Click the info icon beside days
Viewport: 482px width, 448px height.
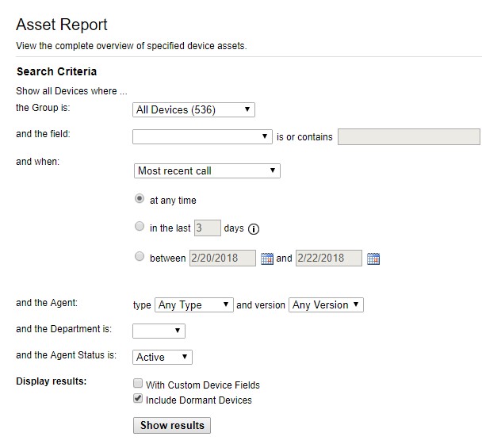254,229
